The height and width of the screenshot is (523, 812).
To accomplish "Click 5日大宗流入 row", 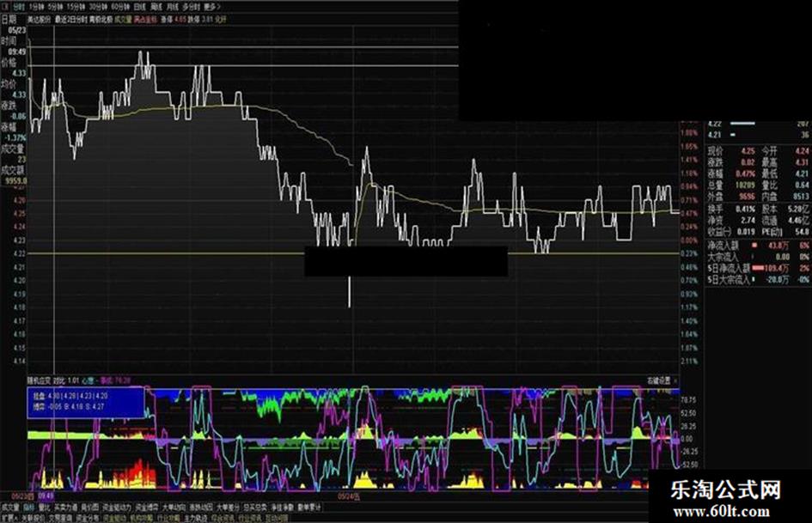I will pyautogui.click(x=758, y=280).
